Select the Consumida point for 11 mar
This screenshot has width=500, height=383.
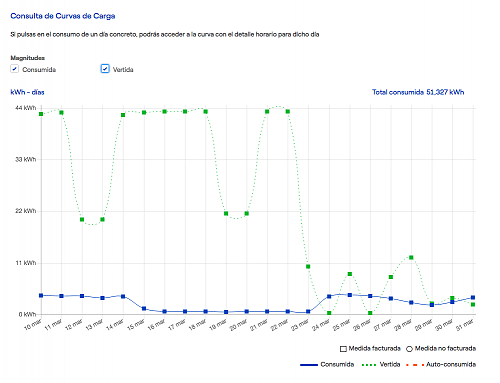pos(61,296)
